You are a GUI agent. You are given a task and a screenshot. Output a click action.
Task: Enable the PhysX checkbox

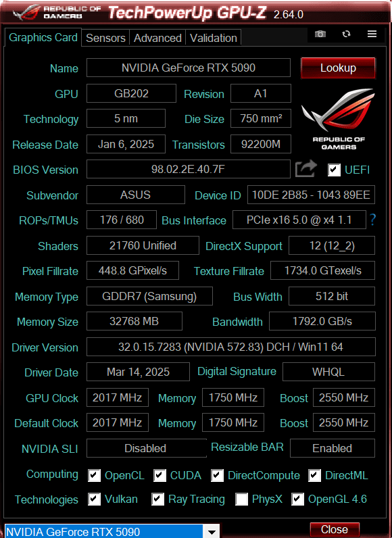[x=241, y=499]
